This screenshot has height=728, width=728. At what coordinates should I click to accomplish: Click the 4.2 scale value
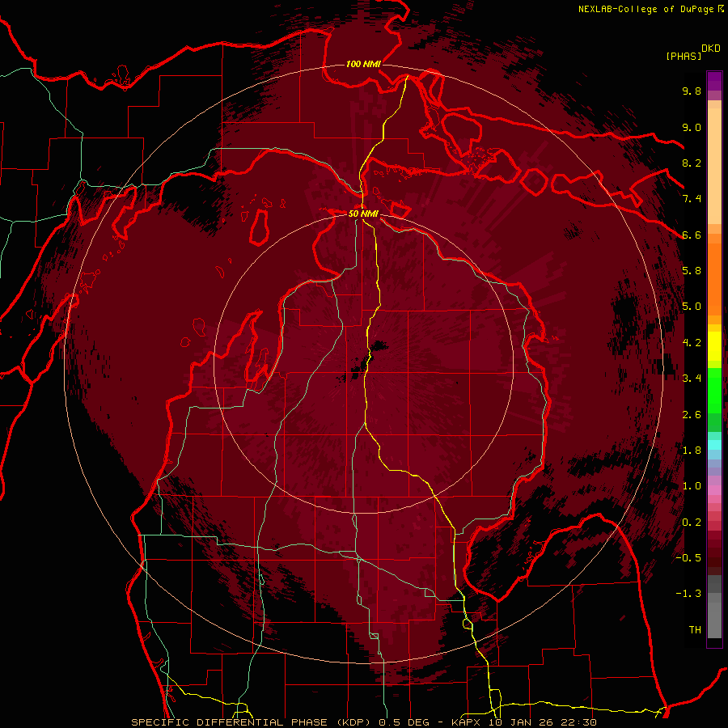(692, 343)
